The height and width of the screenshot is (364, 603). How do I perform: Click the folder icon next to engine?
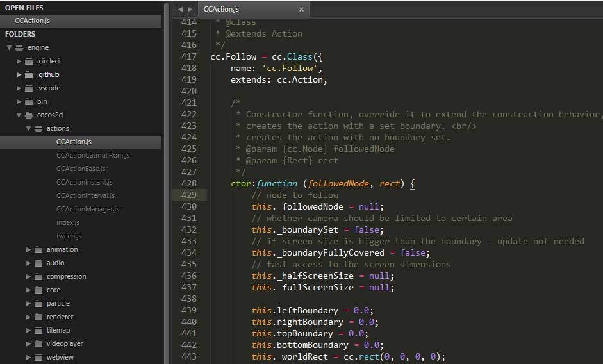(x=19, y=48)
